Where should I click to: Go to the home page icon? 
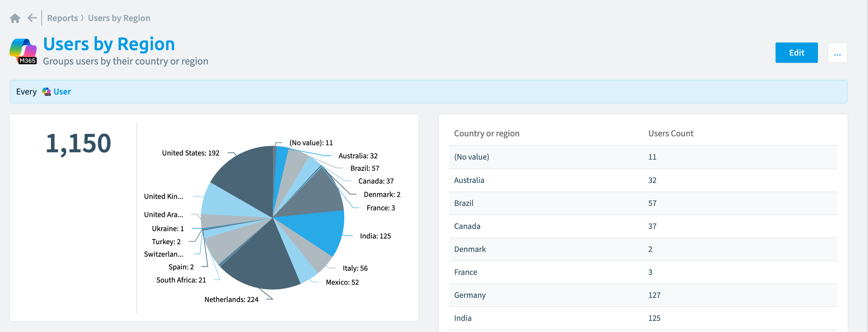(x=15, y=18)
